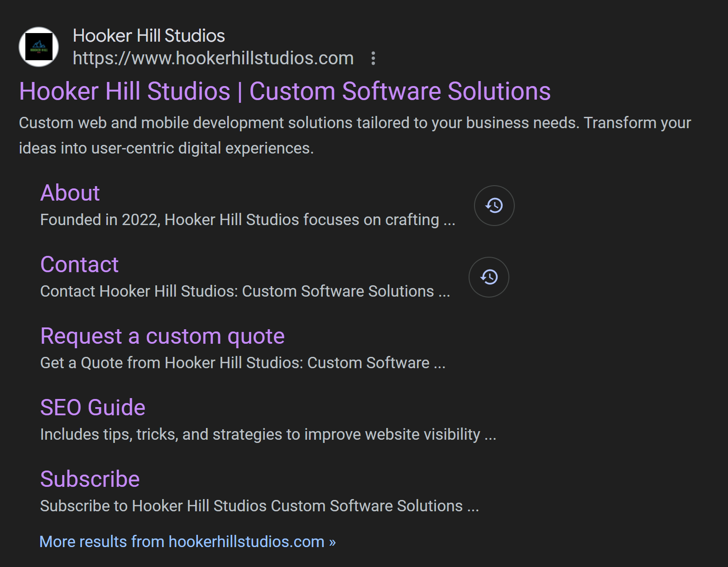
Task: Click the history icon beside About
Action: 494,206
